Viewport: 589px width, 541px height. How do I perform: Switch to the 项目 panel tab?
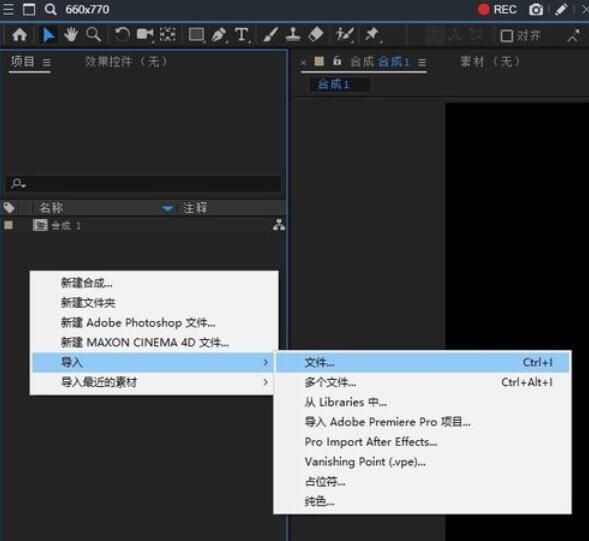click(23, 61)
